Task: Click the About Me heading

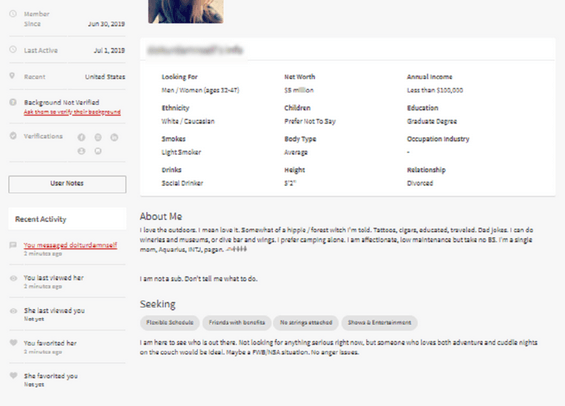Action: (x=161, y=217)
